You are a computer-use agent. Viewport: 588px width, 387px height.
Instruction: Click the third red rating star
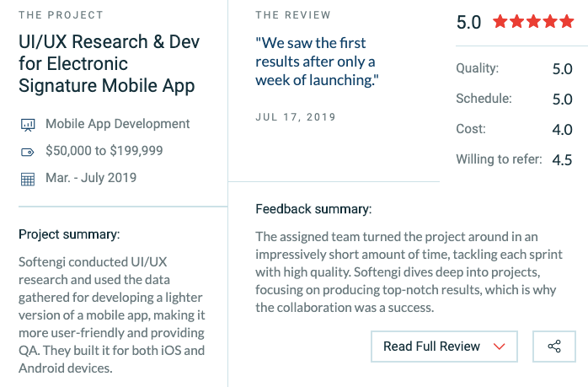pos(533,21)
